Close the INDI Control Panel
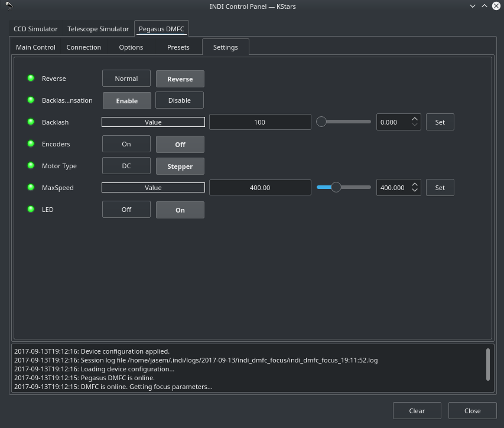This screenshot has height=428, width=504. (x=472, y=411)
